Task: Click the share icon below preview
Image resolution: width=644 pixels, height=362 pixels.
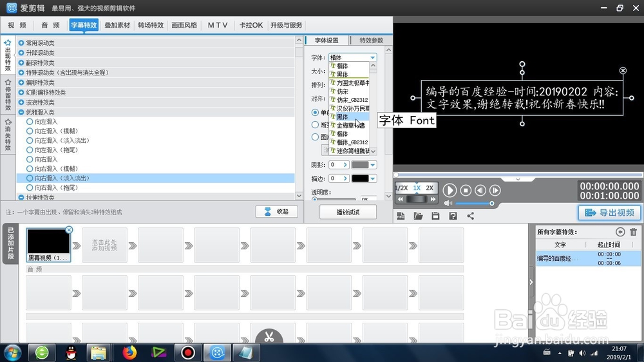Action: click(x=470, y=216)
